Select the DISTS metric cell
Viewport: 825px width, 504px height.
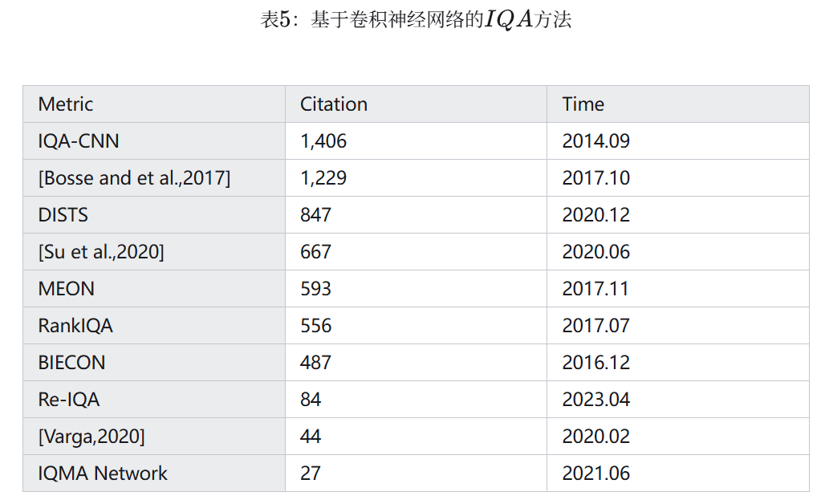[63, 215]
